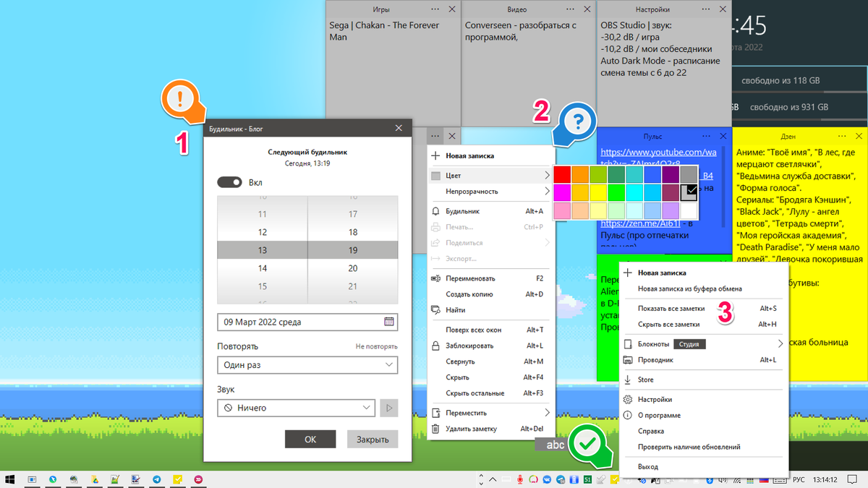Image resolution: width=868 pixels, height=488 pixels.
Task: Select hour 14 in the time picker
Action: 262,268
